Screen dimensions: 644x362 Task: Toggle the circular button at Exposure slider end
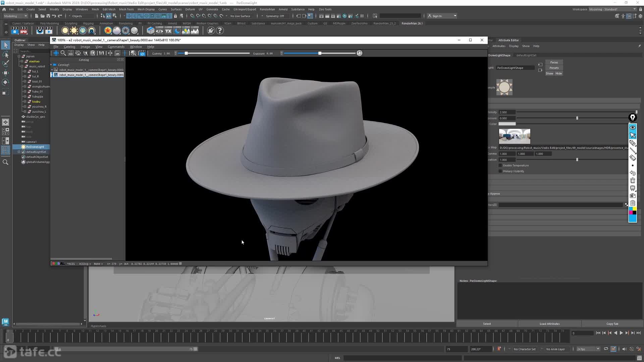(360, 53)
